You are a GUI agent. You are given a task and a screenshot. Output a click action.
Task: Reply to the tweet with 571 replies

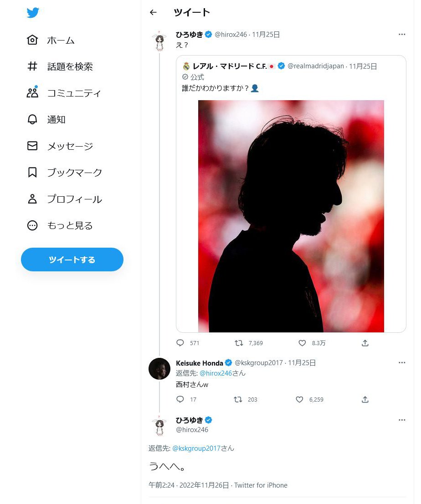click(180, 343)
